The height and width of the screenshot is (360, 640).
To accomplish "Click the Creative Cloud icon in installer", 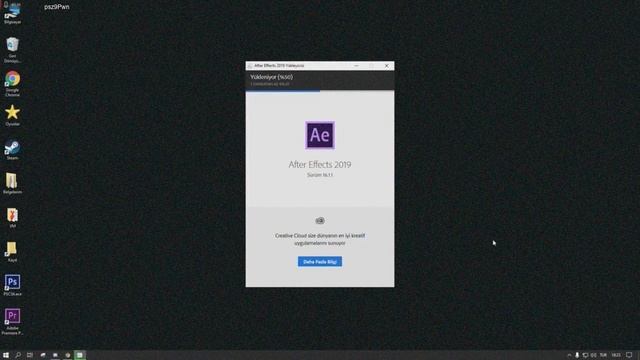I will [320, 221].
